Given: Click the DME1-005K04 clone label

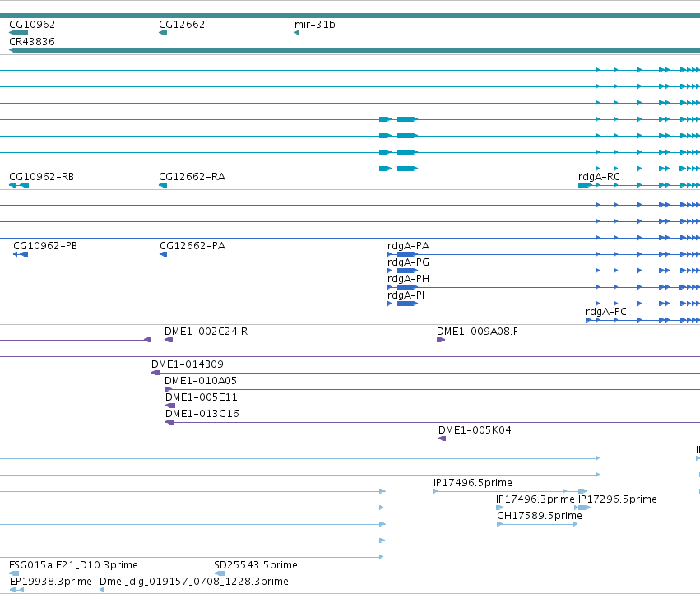Looking at the screenshot, I should [475, 430].
